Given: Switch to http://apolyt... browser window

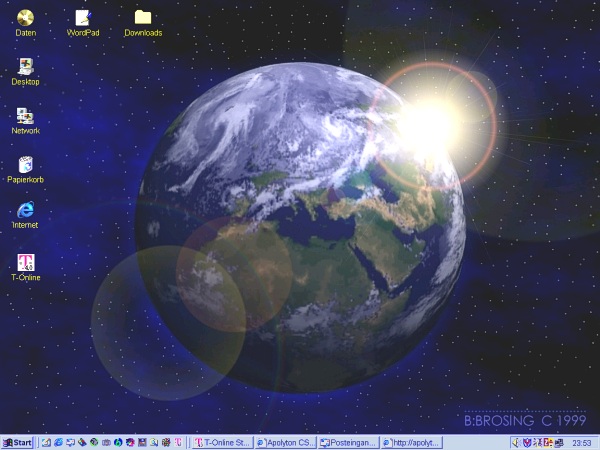Looking at the screenshot, I should point(410,442).
